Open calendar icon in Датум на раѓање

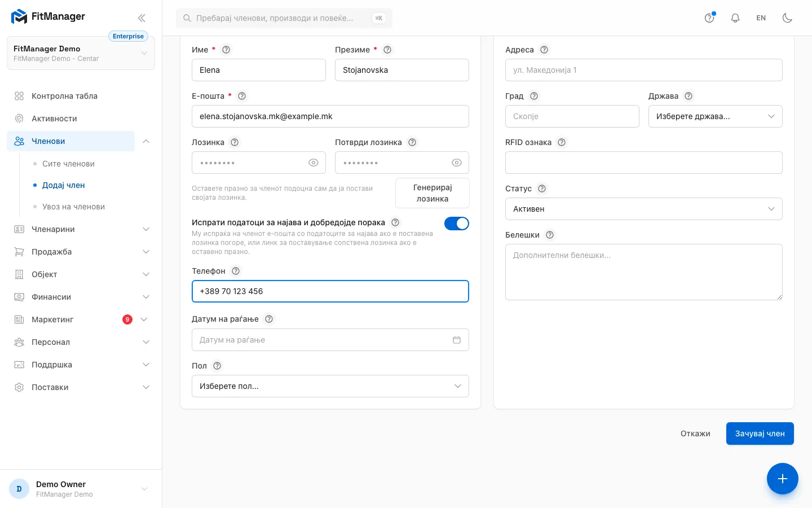click(457, 340)
